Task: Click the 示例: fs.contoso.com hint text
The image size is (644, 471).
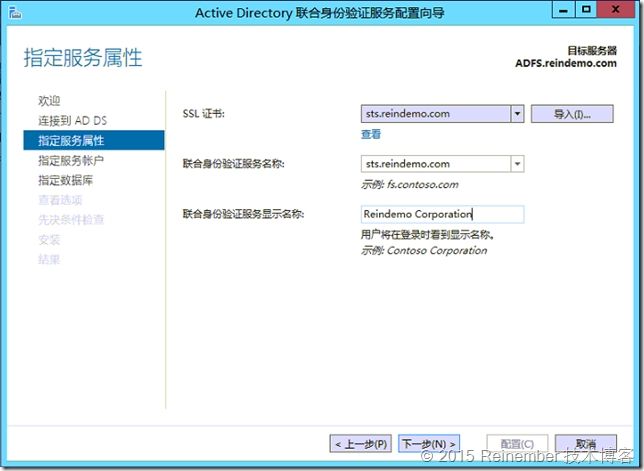Action: (x=409, y=185)
